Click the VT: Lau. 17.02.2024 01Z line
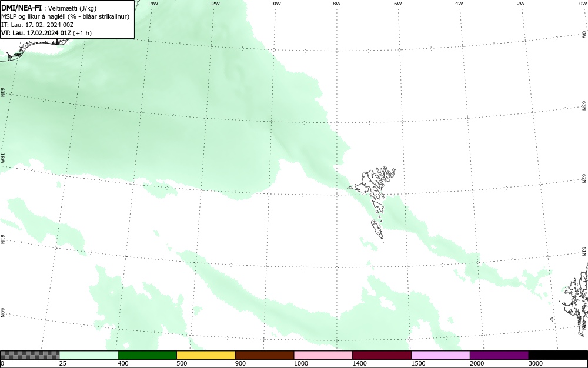 pyautogui.click(x=46, y=33)
